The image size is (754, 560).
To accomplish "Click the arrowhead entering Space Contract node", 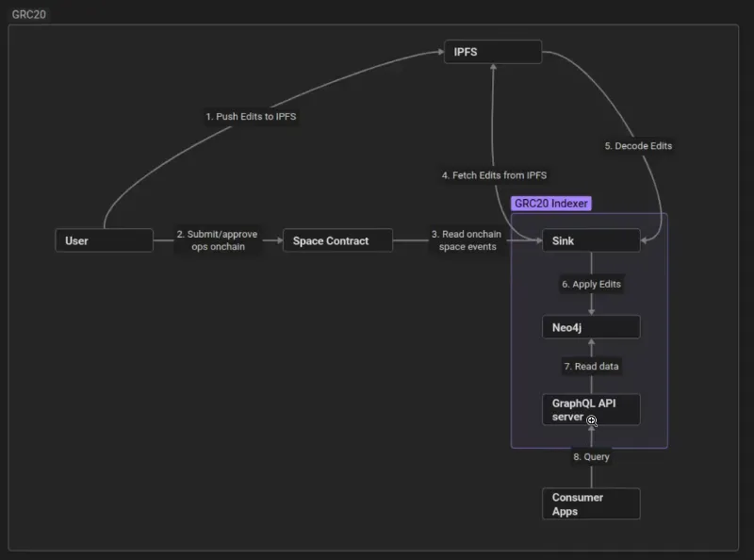I will (279, 240).
